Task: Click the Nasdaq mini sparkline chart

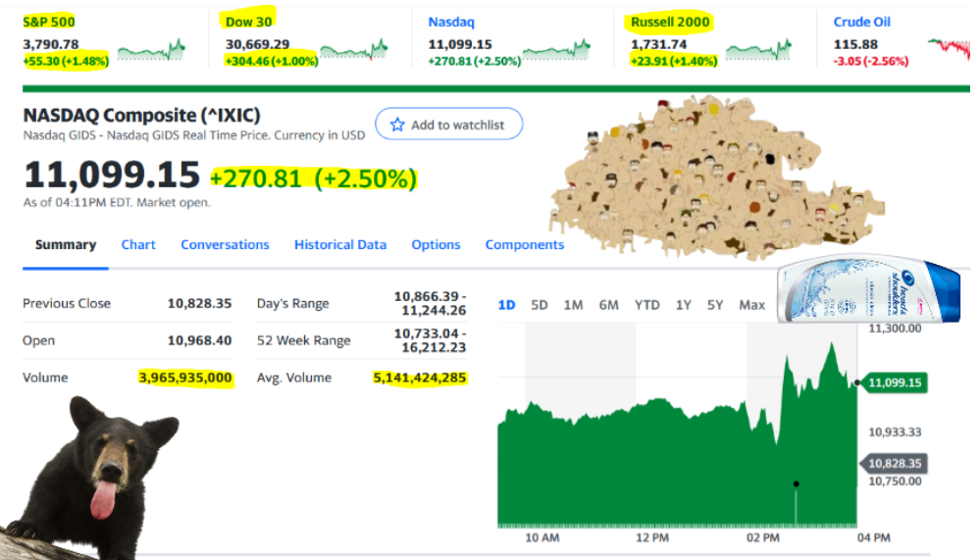Action: (x=556, y=50)
